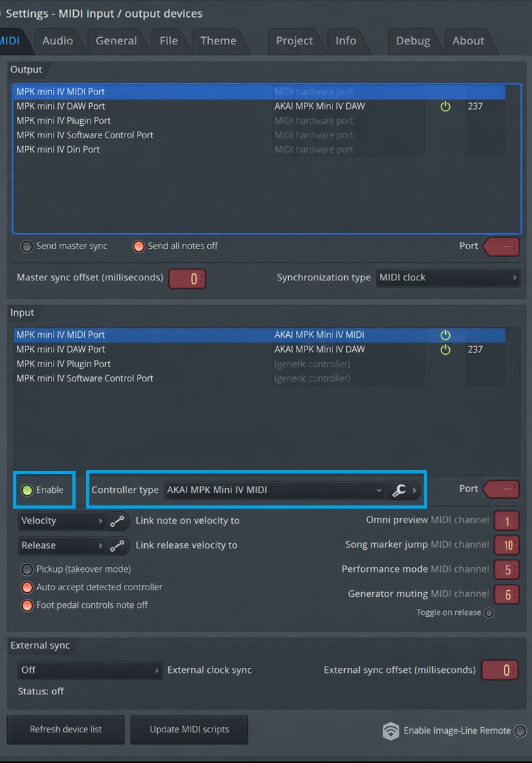Click the Master sync offset value box
Viewport: 532px width, 763px height.
(x=187, y=279)
